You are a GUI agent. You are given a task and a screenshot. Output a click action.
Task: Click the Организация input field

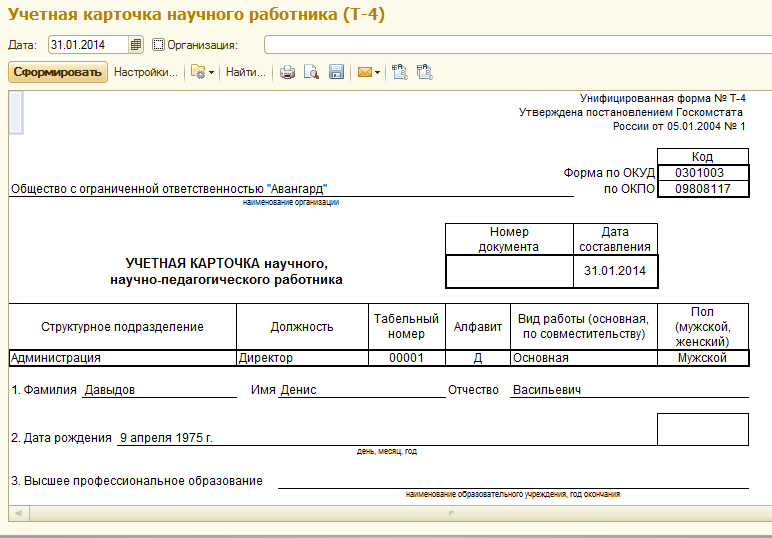518,45
